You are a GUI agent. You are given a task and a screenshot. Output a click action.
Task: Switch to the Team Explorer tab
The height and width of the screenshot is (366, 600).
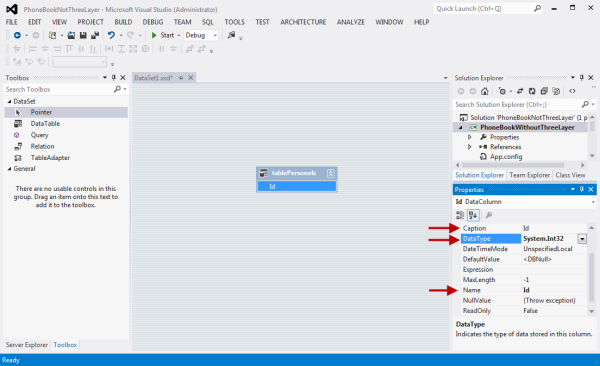(x=529, y=175)
